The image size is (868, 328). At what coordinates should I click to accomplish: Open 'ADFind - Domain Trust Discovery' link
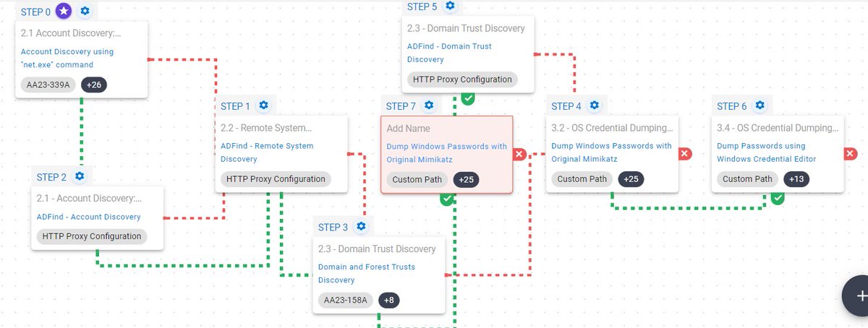coord(449,53)
